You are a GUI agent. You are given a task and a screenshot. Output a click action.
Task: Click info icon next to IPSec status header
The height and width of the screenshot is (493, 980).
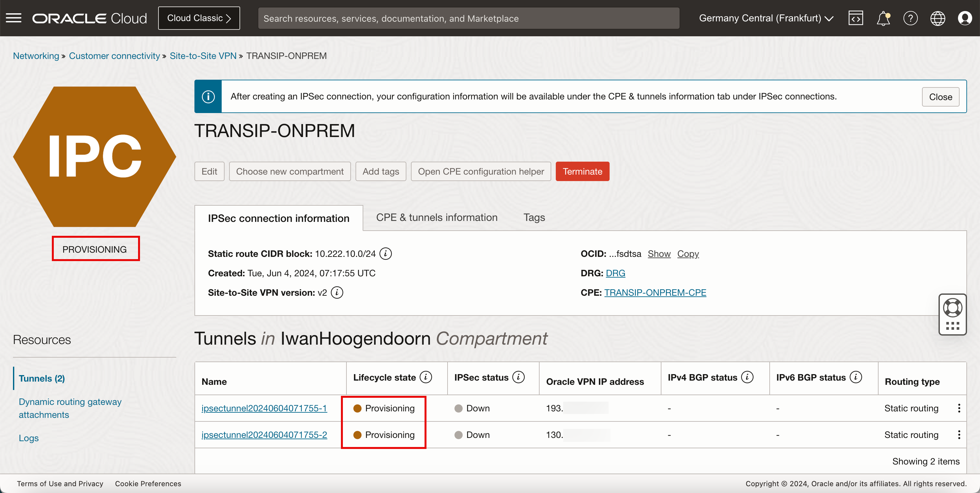coord(518,377)
